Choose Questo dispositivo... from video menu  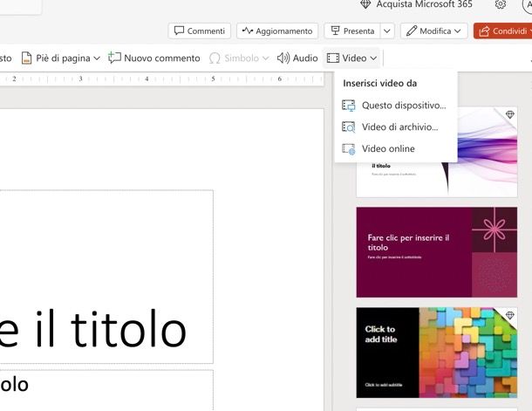pos(396,106)
